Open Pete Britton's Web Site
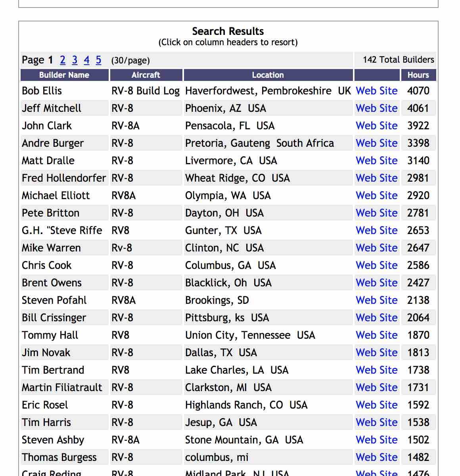 [x=377, y=213]
